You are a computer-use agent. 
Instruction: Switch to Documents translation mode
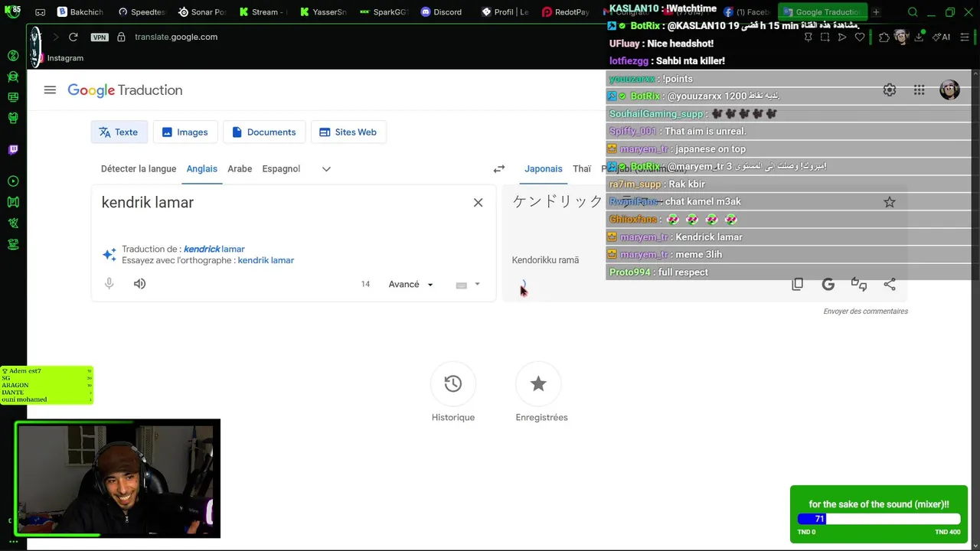click(264, 132)
